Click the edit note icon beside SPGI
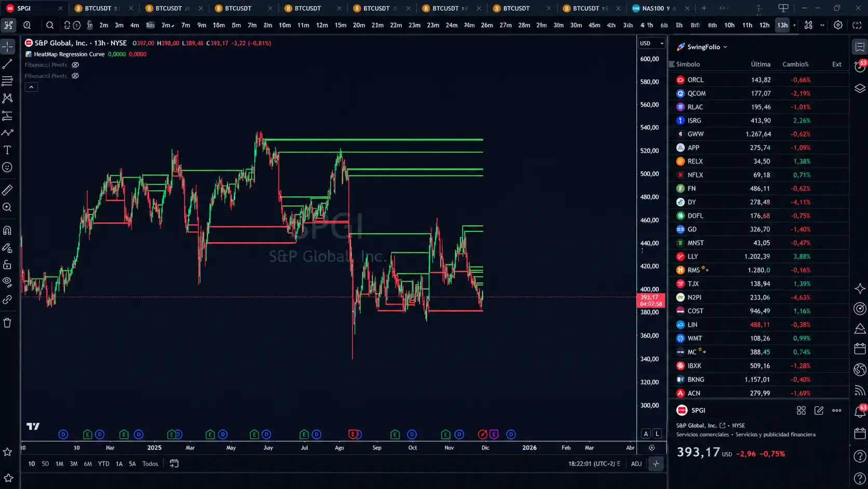868x489 pixels. point(819,411)
